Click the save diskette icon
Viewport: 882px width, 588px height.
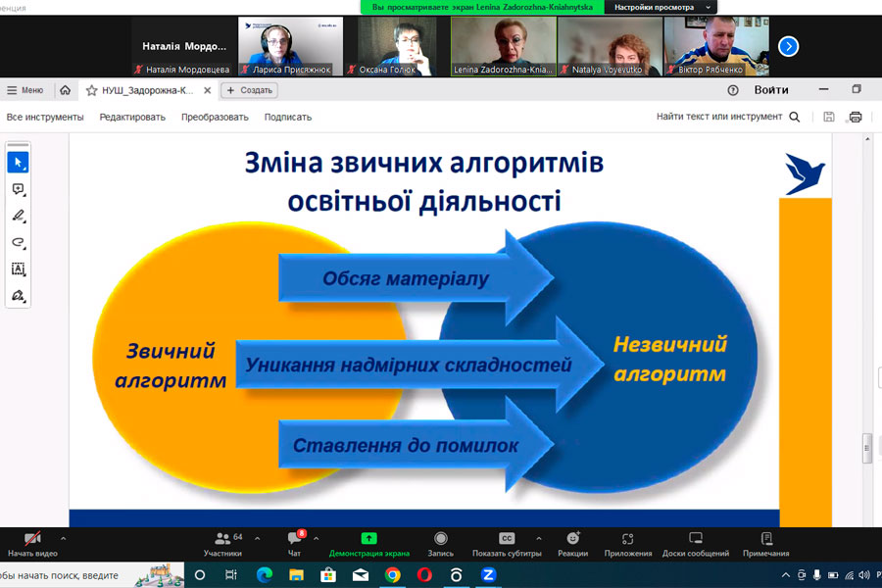click(x=828, y=117)
